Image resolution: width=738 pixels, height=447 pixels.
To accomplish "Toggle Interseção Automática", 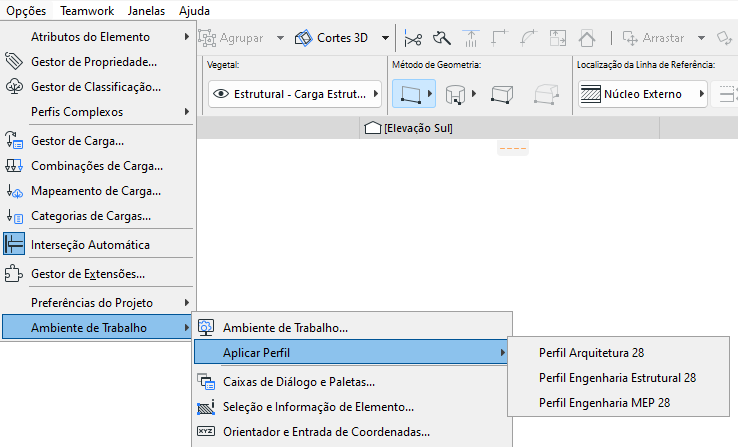I will [x=99, y=245].
